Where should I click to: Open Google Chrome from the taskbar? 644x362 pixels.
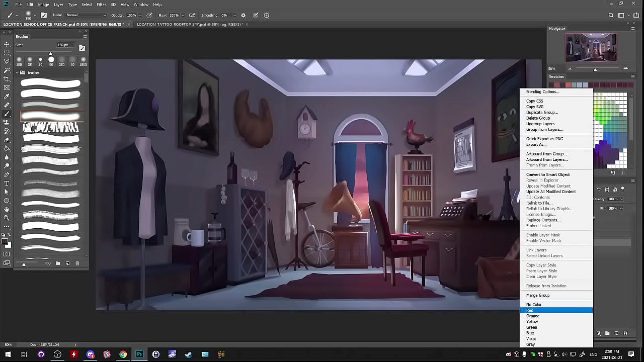123,354
